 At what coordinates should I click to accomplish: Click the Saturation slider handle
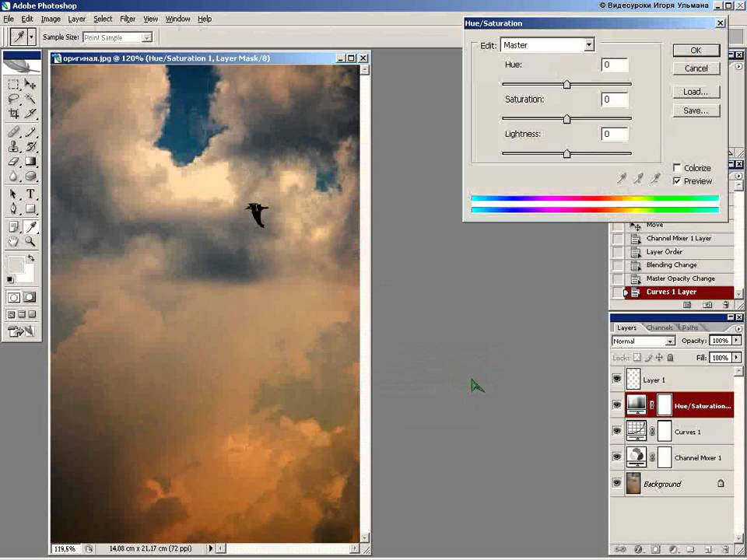(x=567, y=119)
